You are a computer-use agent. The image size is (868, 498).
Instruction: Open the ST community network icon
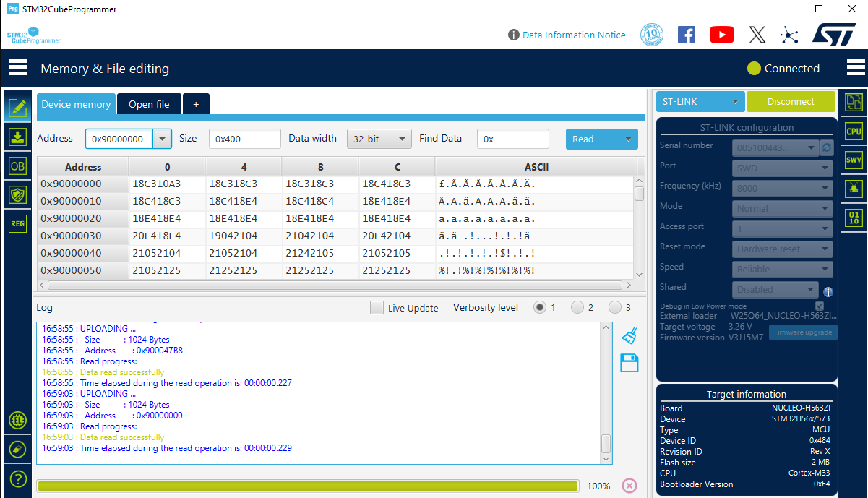(x=789, y=35)
